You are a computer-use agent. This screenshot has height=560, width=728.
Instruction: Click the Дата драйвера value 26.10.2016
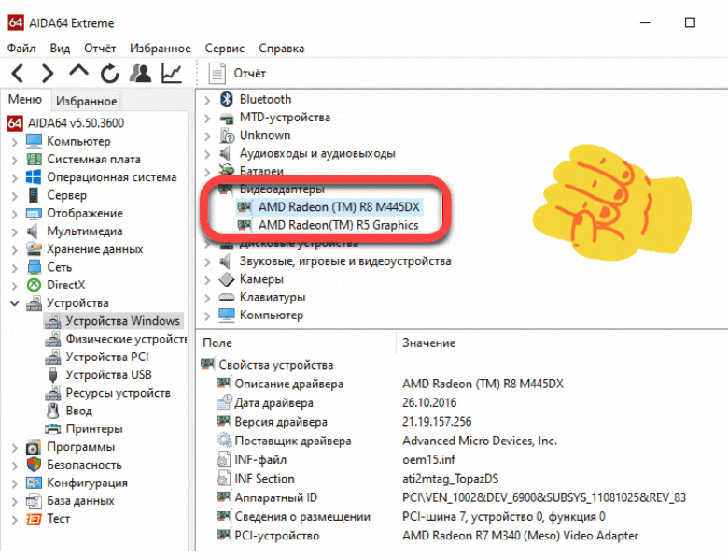[x=429, y=402]
